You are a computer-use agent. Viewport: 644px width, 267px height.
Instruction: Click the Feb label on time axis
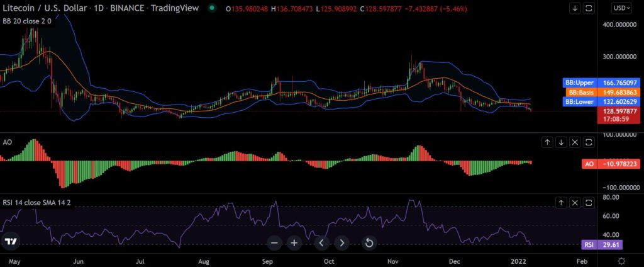click(582, 261)
